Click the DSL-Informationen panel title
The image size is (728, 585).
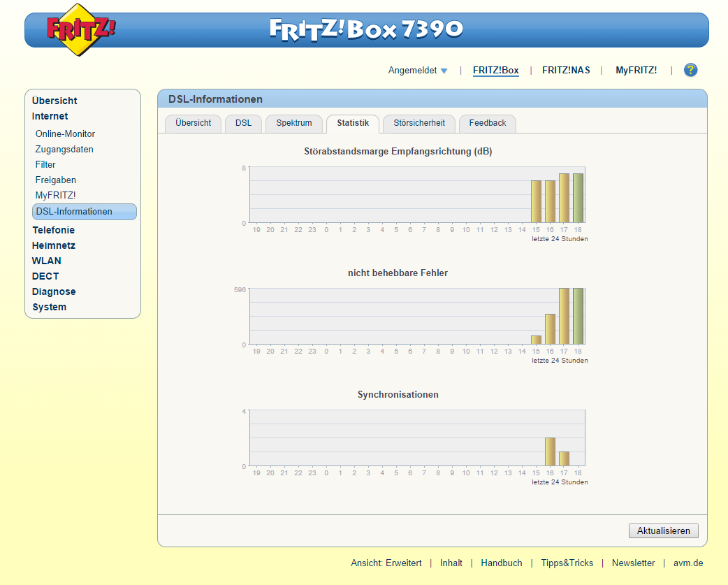click(215, 99)
